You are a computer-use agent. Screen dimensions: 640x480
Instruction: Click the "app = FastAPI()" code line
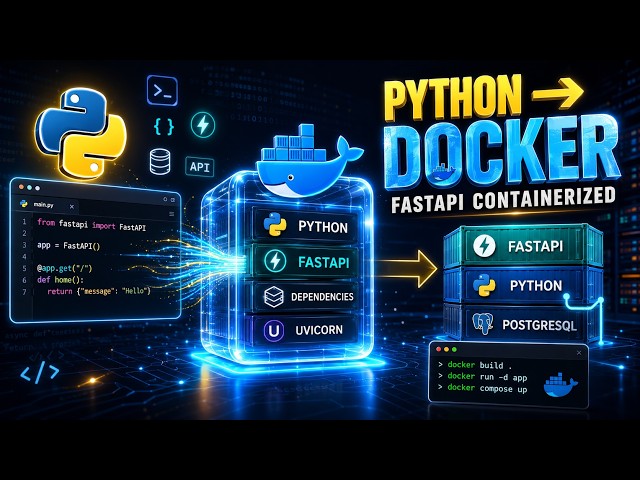[x=69, y=246]
